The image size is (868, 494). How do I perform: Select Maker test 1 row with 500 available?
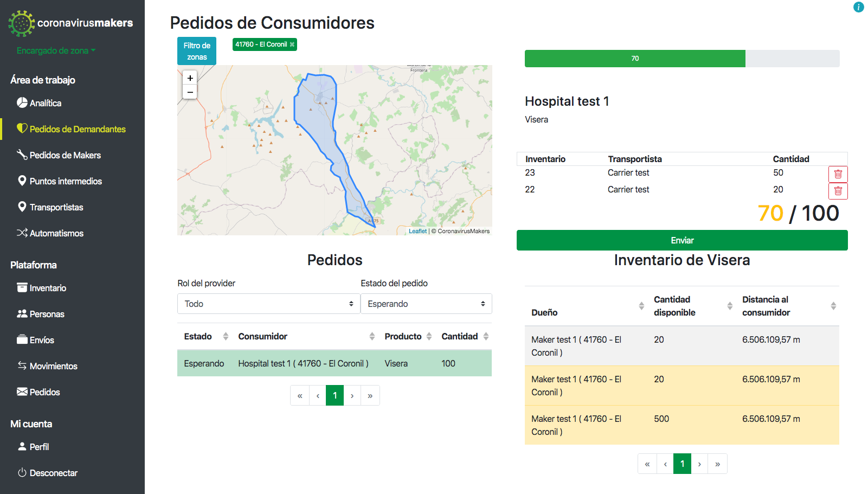682,425
